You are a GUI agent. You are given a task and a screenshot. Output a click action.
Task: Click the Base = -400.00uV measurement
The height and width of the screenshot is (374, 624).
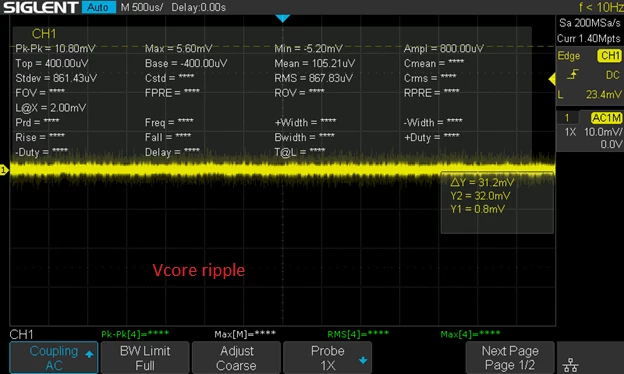click(x=186, y=63)
